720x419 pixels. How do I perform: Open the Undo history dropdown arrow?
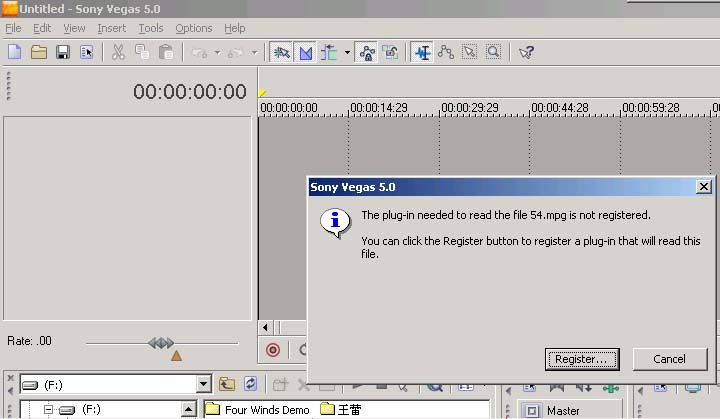click(217, 53)
